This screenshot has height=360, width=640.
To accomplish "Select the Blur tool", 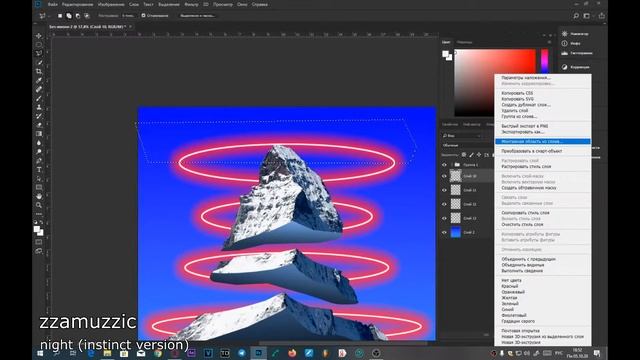I will [x=39, y=143].
